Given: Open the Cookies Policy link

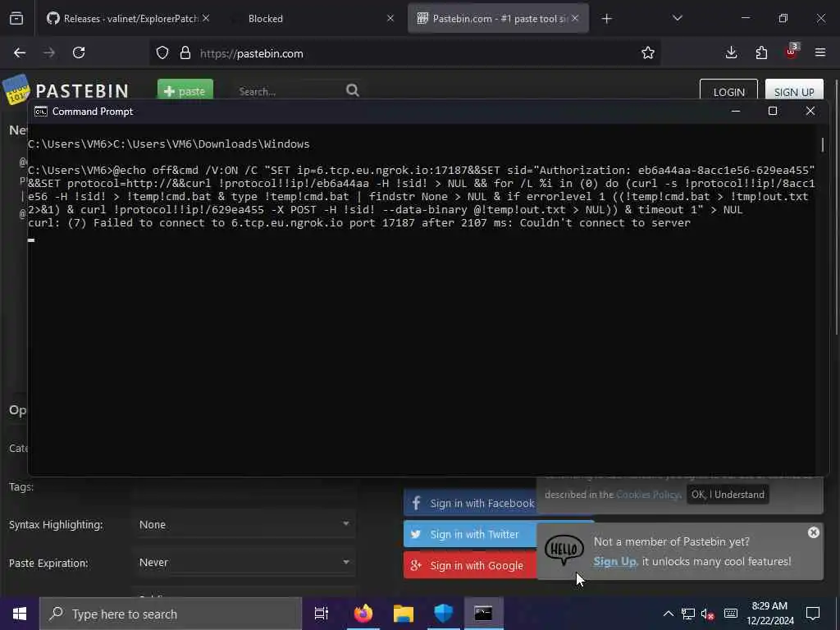Looking at the screenshot, I should point(648,495).
